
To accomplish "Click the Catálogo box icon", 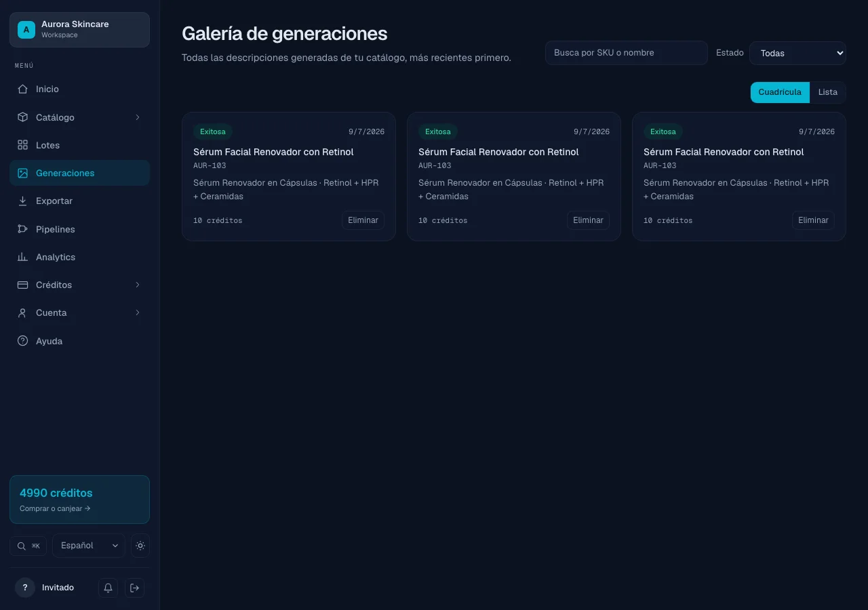I will [x=22, y=117].
